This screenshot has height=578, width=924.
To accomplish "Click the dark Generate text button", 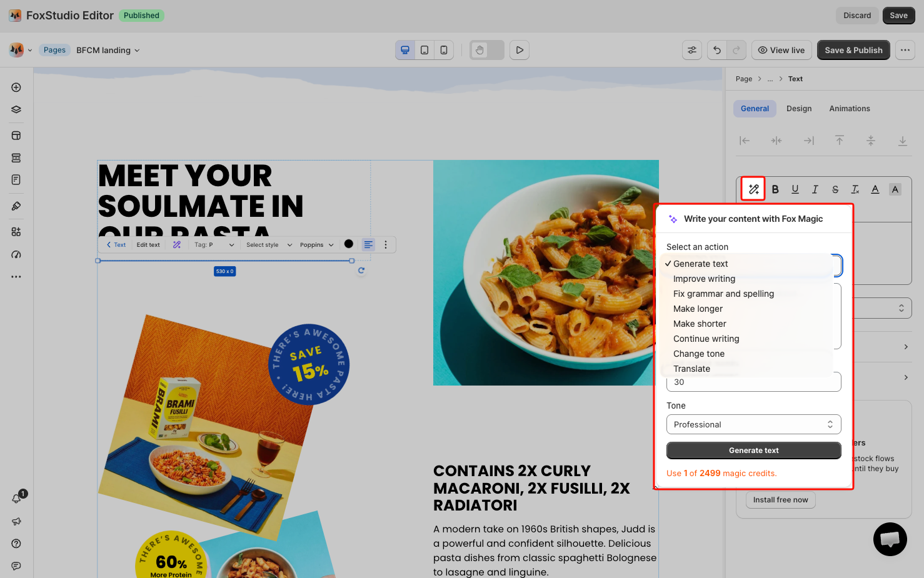I will click(x=753, y=451).
